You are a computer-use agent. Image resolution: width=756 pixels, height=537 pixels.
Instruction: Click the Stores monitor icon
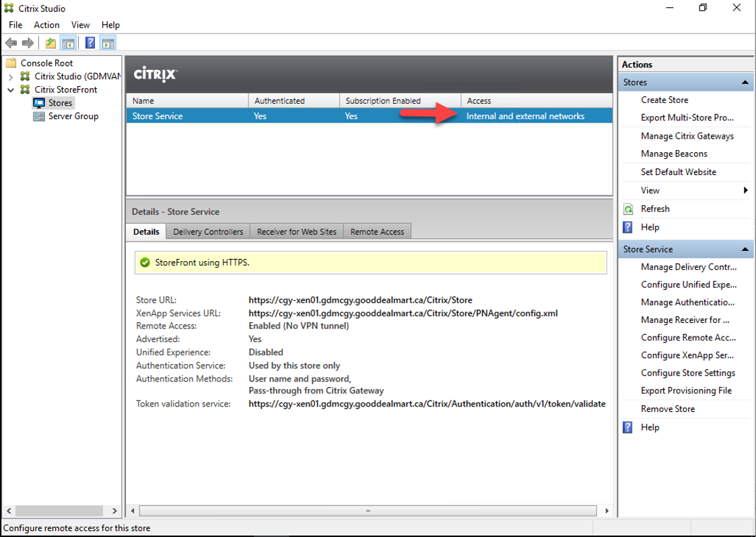(39, 103)
